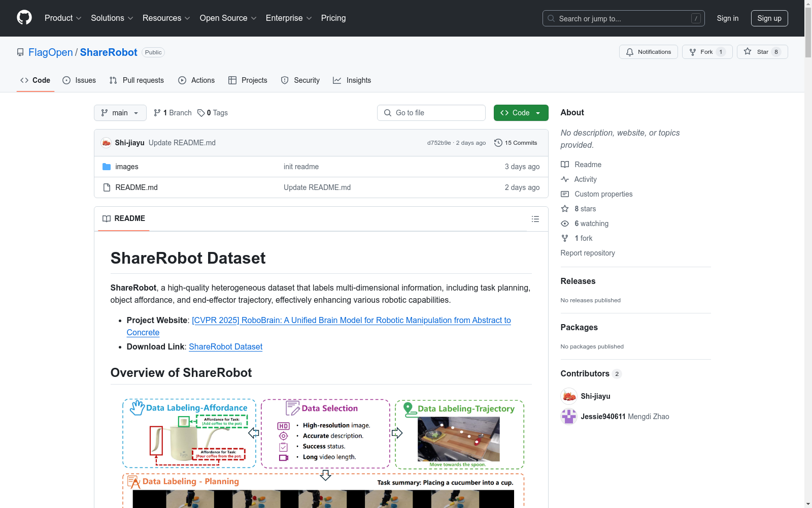Image resolution: width=812 pixels, height=508 pixels.
Task: Open the CVPR 2025 RoboBrain project link
Action: [x=319, y=326]
